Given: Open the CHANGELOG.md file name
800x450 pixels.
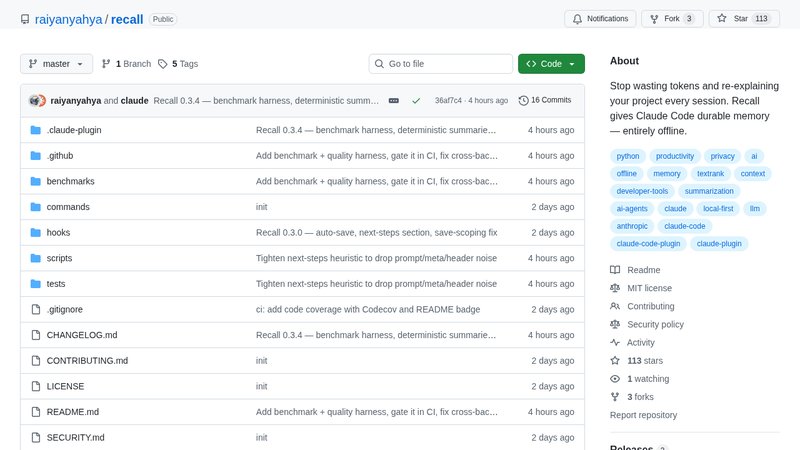Looking at the screenshot, I should 82,335.
